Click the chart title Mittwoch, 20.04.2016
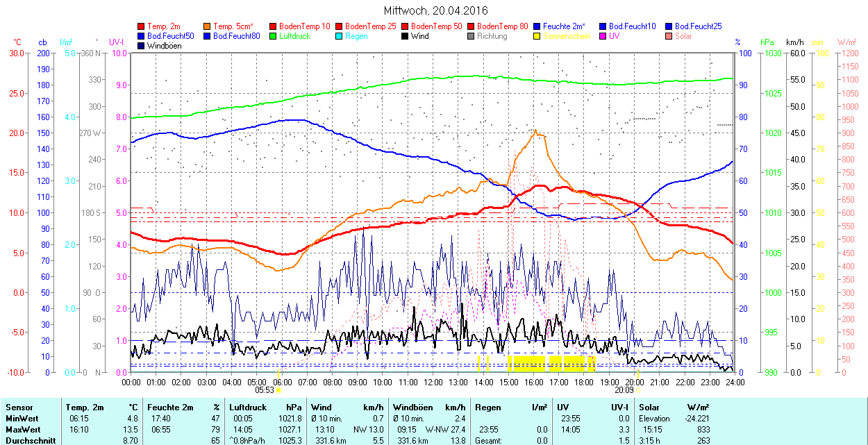 pyautogui.click(x=435, y=10)
